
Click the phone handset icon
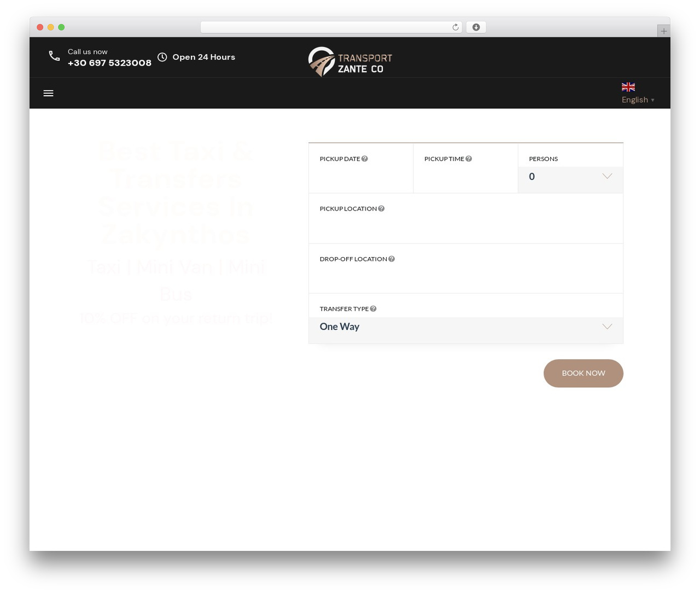54,56
